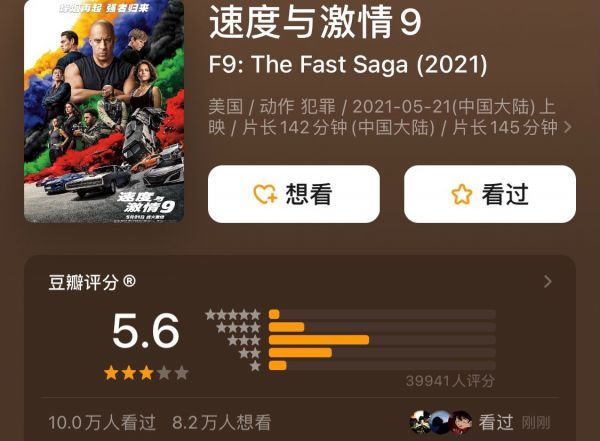Expand movie info with the chevron after 片长145分钟
The image size is (600, 441).
click(568, 127)
